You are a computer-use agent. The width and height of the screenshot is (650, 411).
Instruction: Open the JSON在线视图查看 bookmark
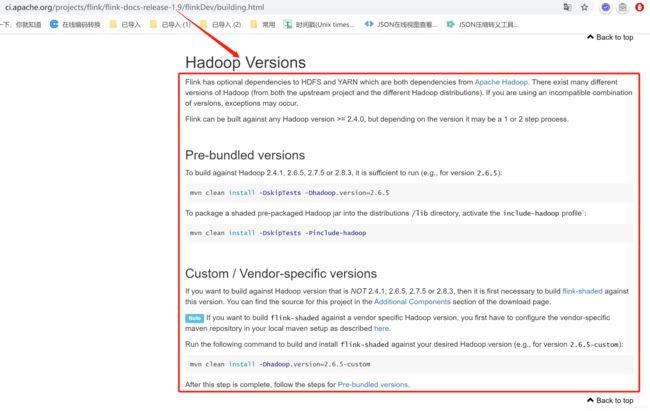401,24
